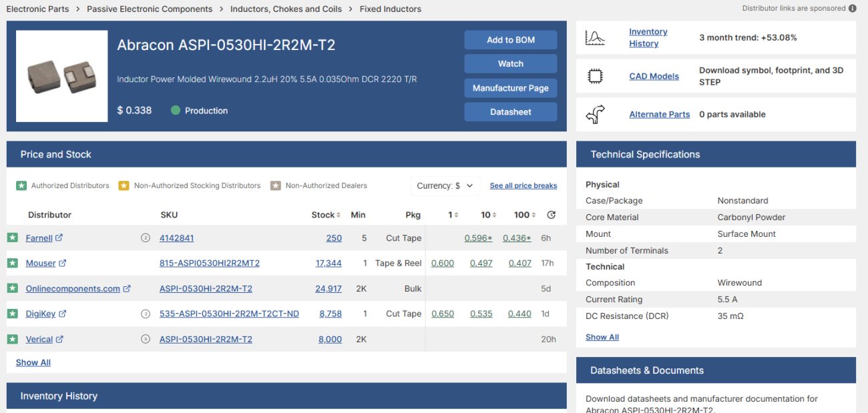868x413 pixels.
Task: Click the Onlinecomponents.com external link icon
Action: [x=127, y=288]
